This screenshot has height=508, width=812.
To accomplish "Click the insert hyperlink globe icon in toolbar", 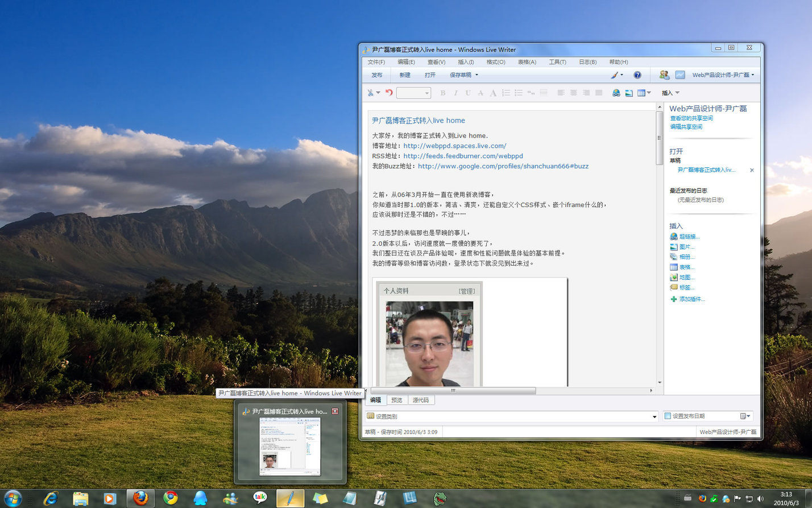I will (x=616, y=93).
